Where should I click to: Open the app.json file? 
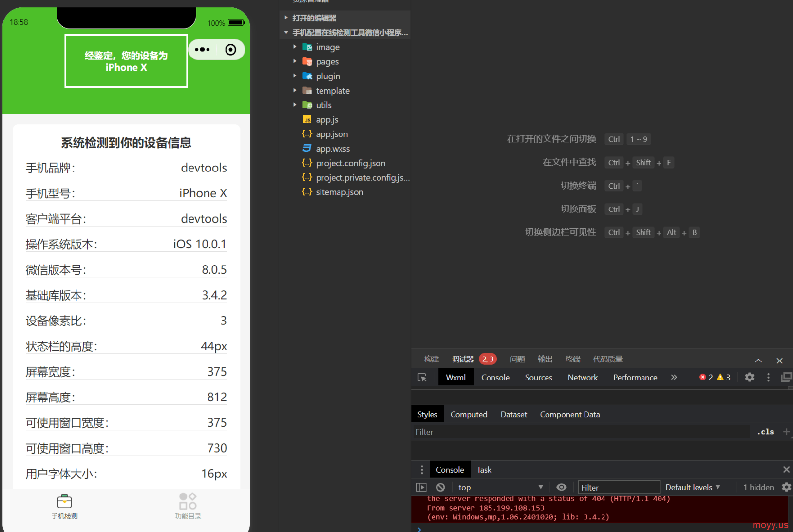332,134
